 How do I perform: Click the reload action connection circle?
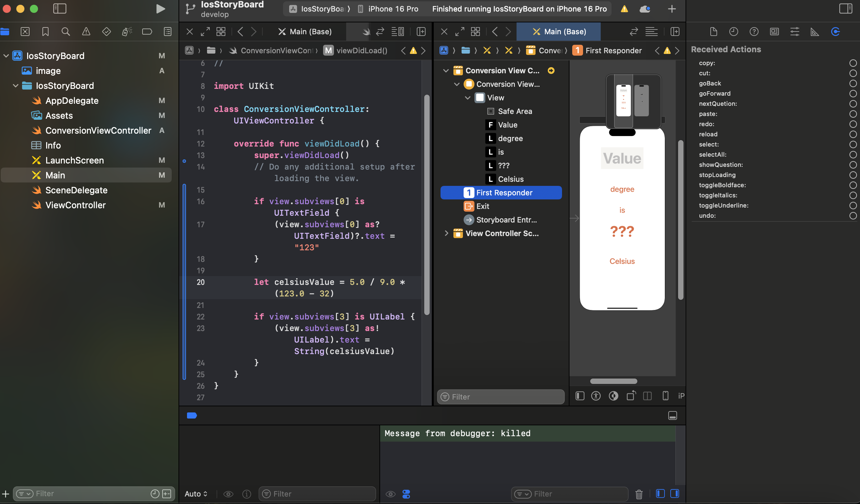853,134
